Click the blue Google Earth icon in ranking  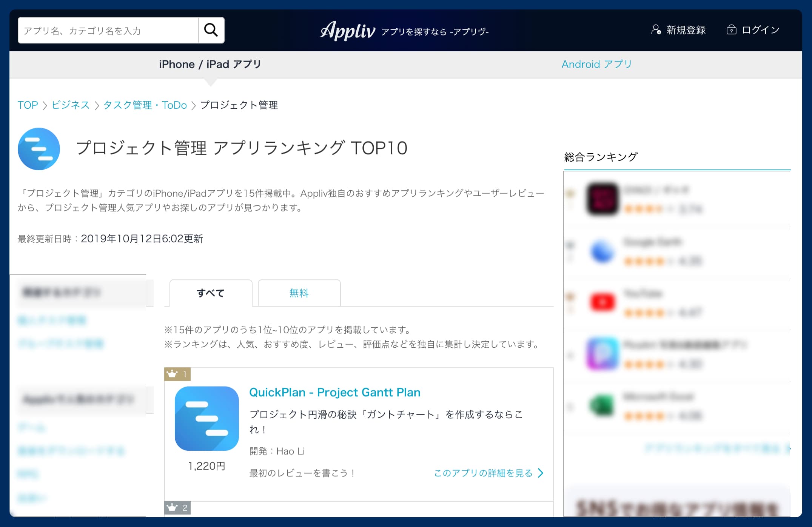(x=602, y=251)
